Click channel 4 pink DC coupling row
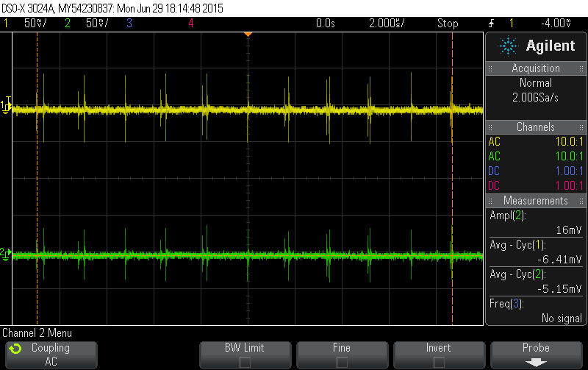The image size is (588, 370). pyautogui.click(x=536, y=186)
